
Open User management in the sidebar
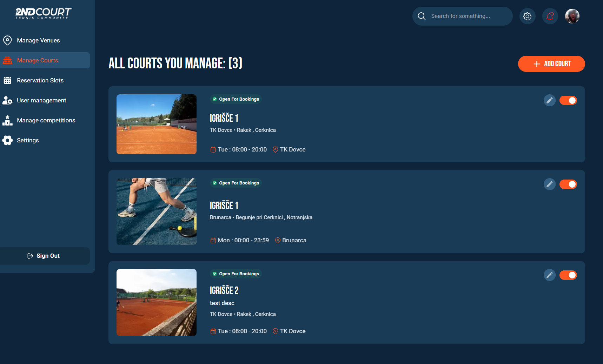(x=7, y=100)
